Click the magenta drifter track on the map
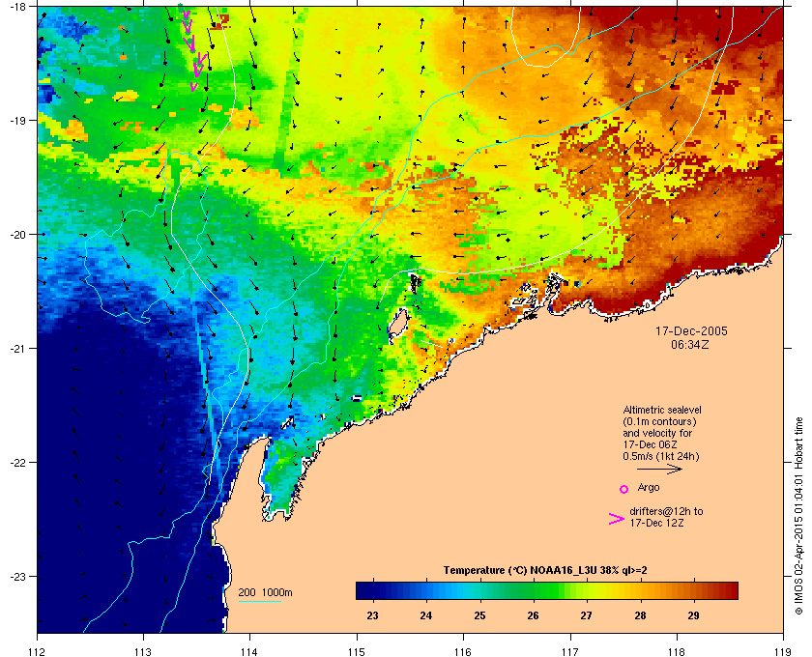This screenshot has width=812, height=657. coord(194,49)
